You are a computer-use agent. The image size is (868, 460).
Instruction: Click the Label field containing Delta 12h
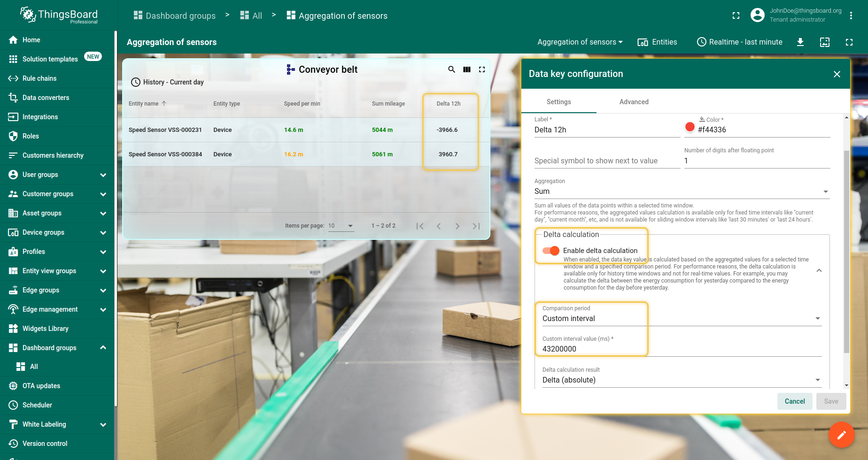click(607, 130)
